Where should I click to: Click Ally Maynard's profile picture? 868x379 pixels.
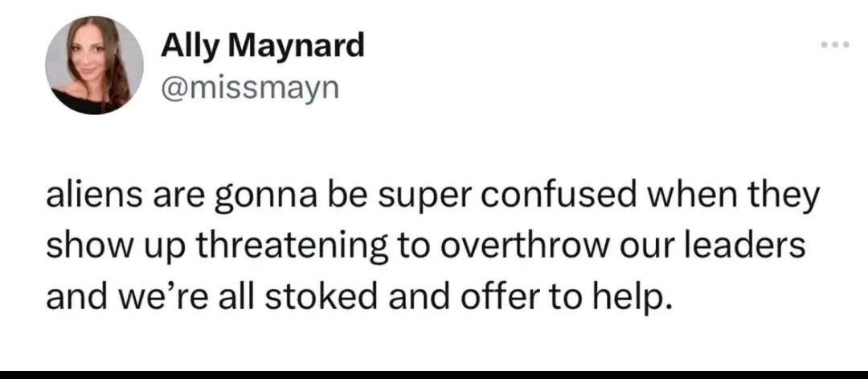[x=94, y=65]
